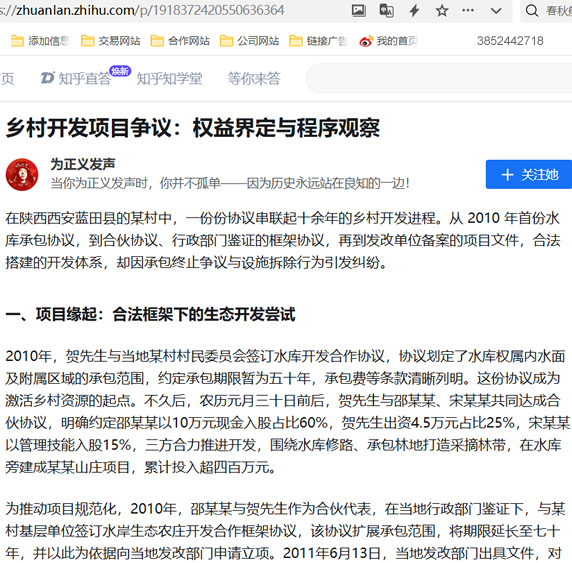Expand the 合作网站 bookmark folder
572x563 pixels.
(180, 41)
